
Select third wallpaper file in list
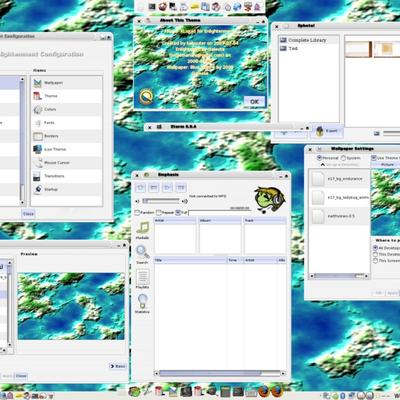click(340, 216)
